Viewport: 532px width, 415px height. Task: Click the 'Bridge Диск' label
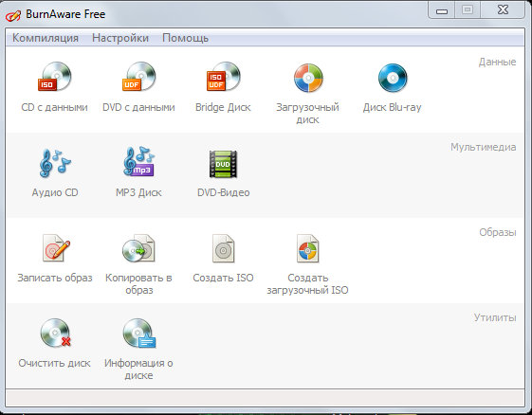point(223,107)
